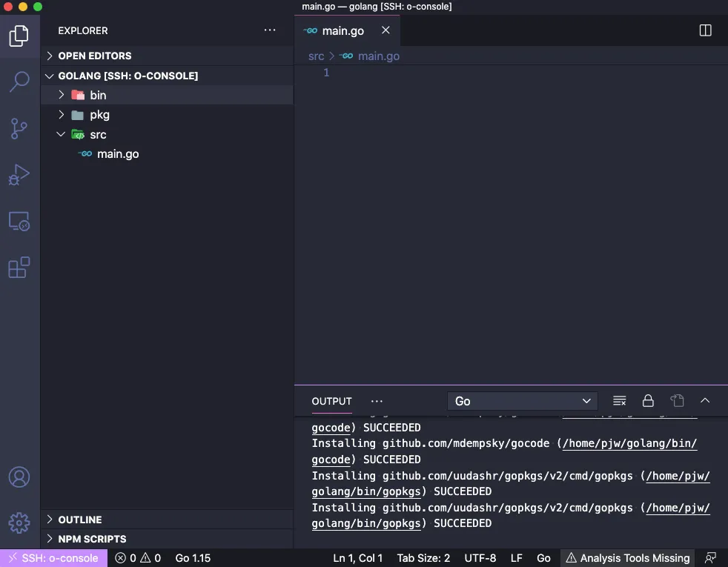Open the Source Control view
Viewport: 728px width, 567px height.
pyautogui.click(x=19, y=128)
